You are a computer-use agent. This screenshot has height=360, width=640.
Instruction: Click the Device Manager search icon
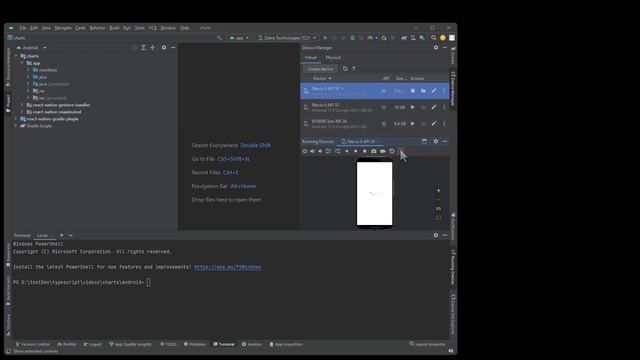(345, 69)
